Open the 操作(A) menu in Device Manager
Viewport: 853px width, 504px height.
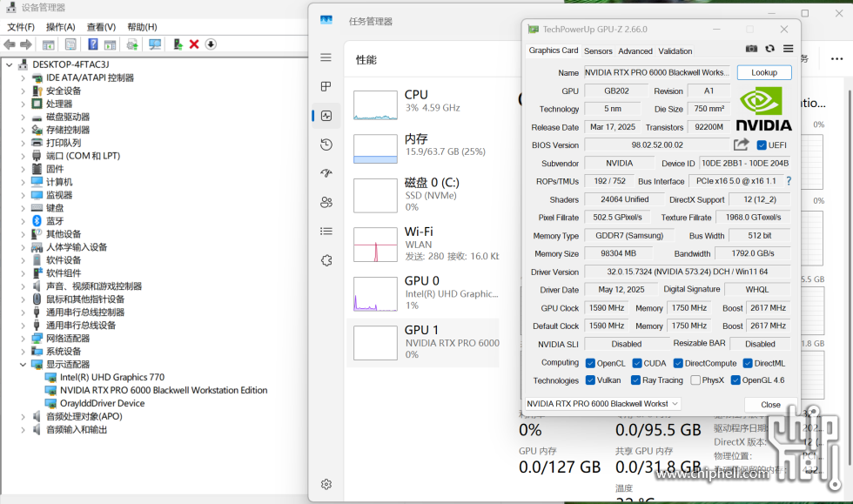pyautogui.click(x=60, y=27)
